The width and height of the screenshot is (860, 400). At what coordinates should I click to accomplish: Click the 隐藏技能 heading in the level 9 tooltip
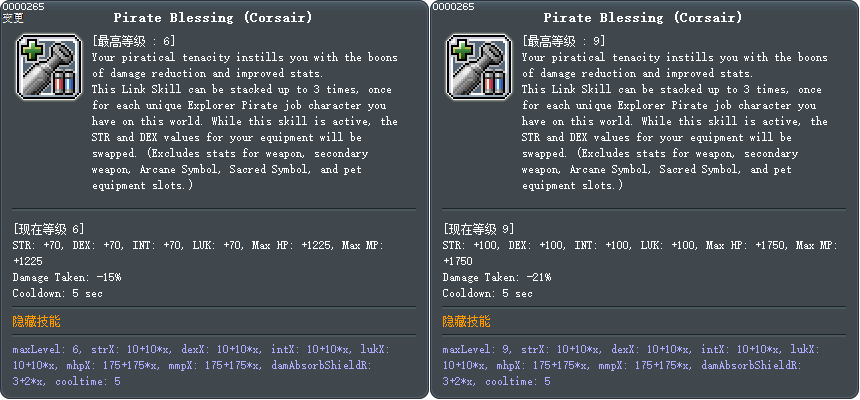click(x=466, y=321)
